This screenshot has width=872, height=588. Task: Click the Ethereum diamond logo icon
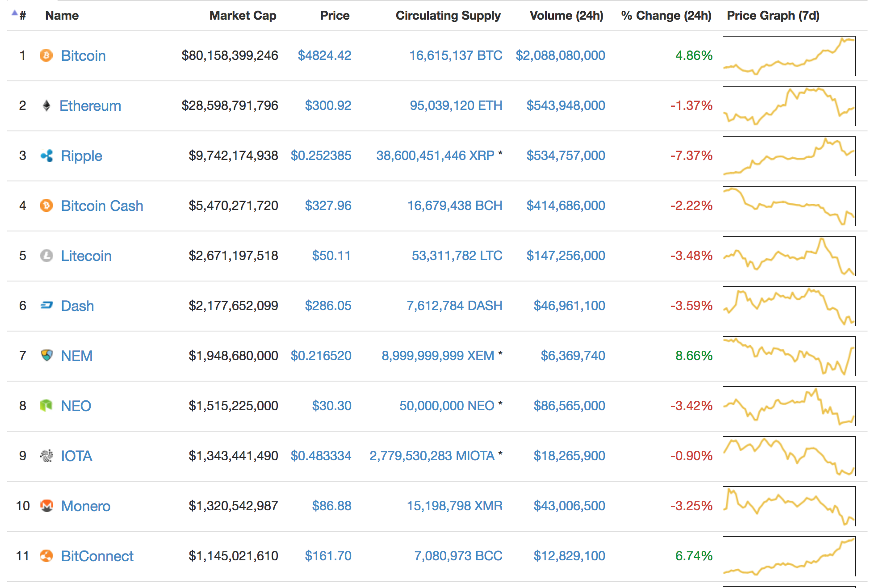(46, 106)
